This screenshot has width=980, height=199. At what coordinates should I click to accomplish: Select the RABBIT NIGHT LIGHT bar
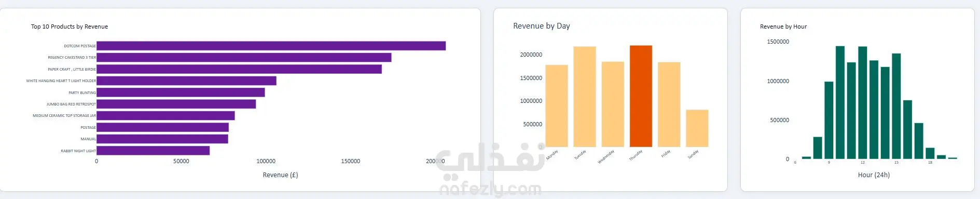(x=153, y=151)
